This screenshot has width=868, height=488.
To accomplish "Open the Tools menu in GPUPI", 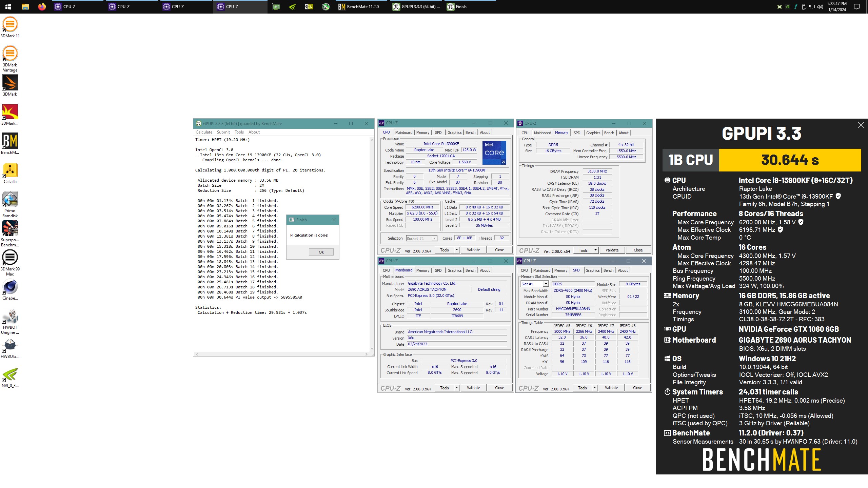I will pos(239,132).
